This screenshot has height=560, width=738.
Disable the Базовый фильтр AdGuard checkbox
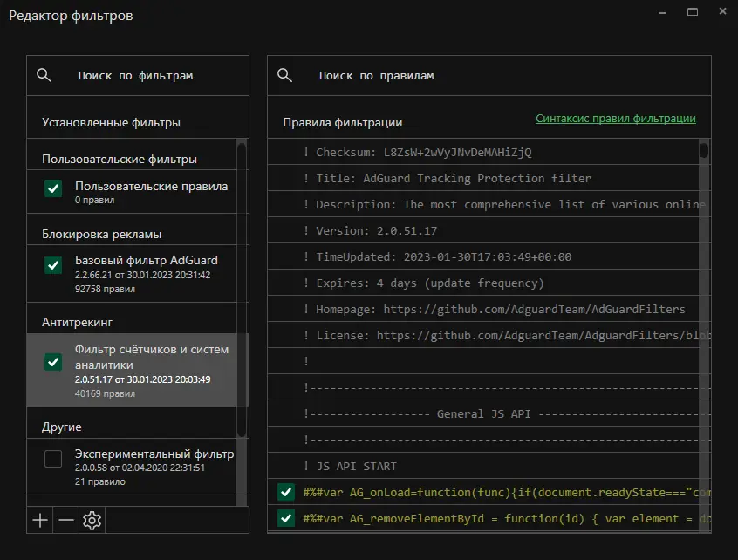pos(53,264)
